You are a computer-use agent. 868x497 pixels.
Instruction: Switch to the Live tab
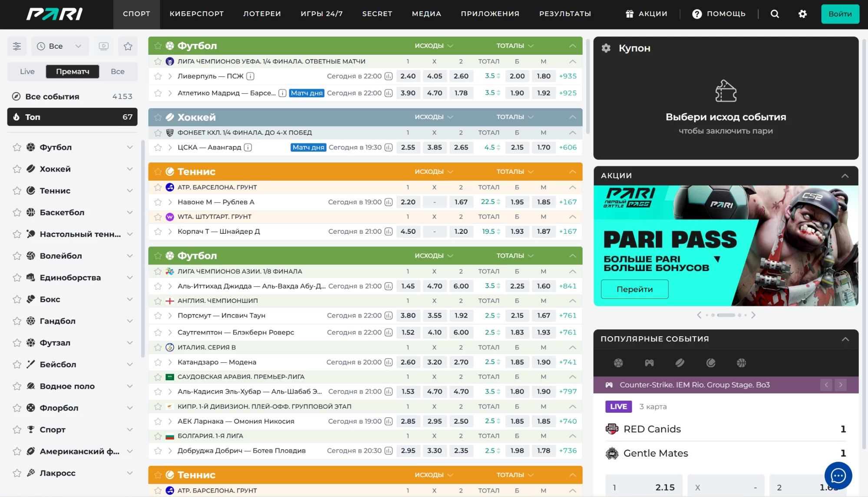tap(27, 72)
